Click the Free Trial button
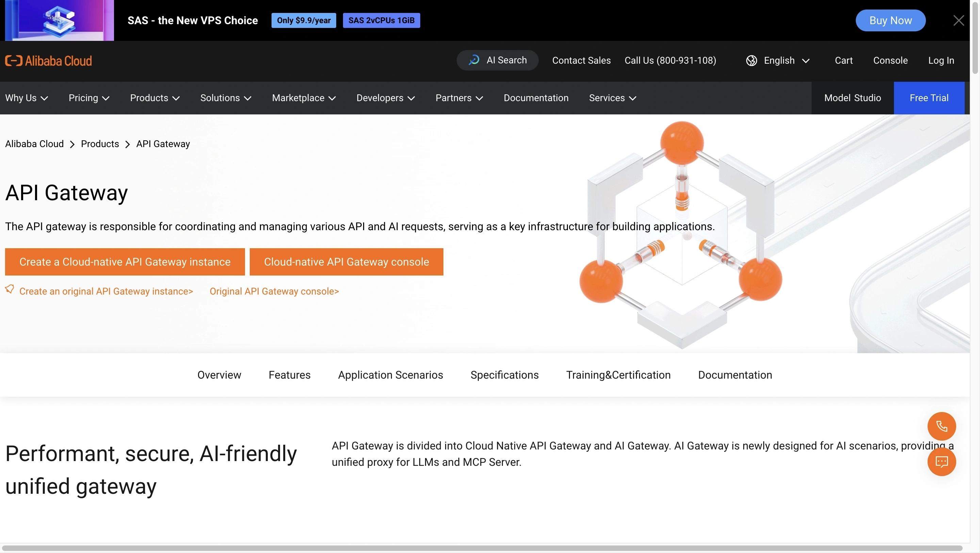 pyautogui.click(x=929, y=98)
